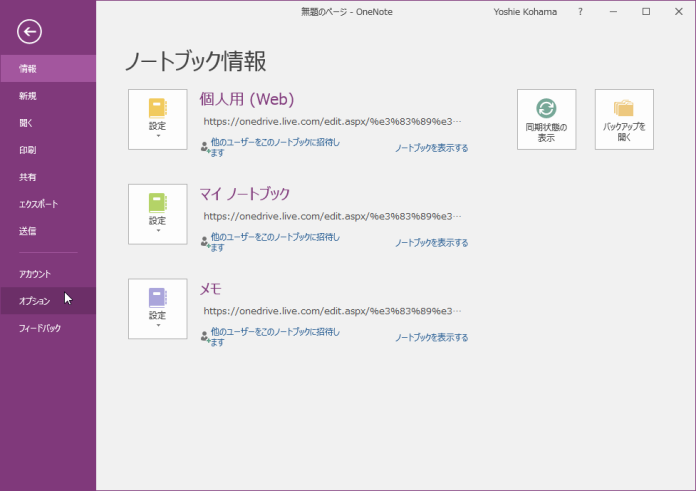Click invite-user icon under 個人用 (Web)
The image size is (696, 491).
(x=205, y=146)
